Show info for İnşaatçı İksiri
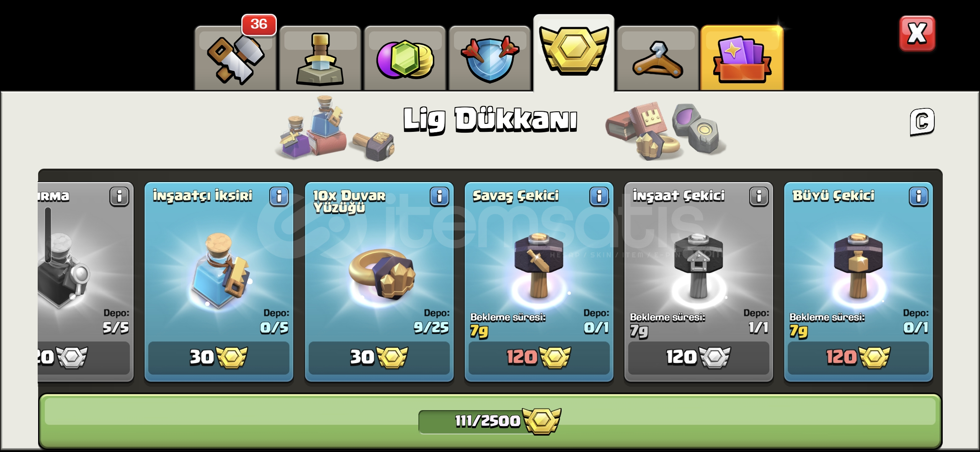The width and height of the screenshot is (980, 452). click(x=279, y=196)
